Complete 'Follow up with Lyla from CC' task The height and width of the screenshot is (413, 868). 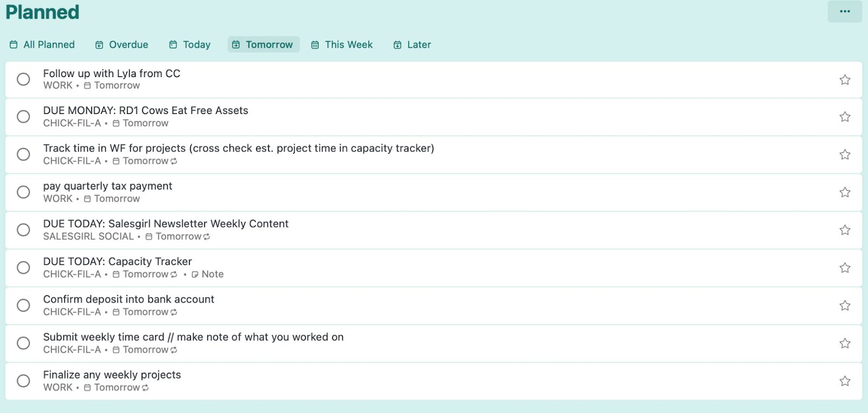point(23,79)
